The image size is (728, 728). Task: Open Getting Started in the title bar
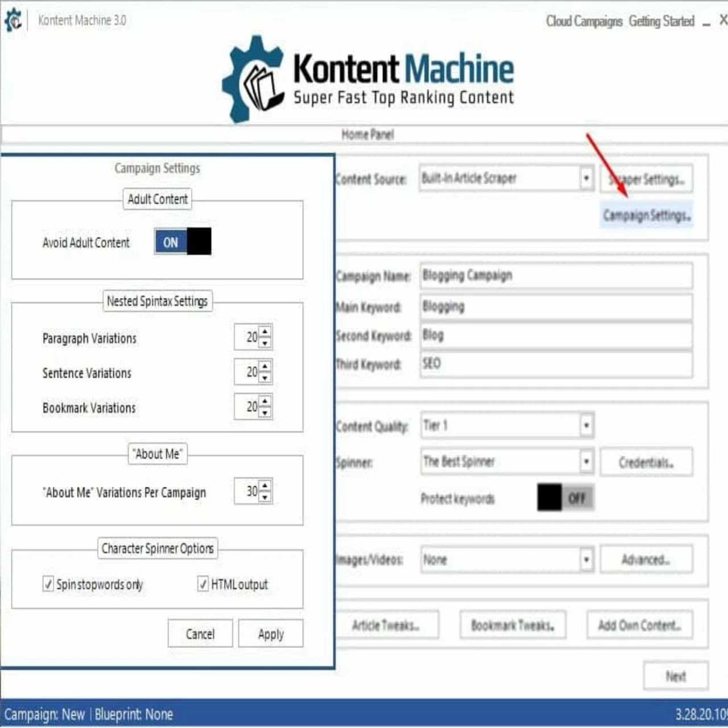(661, 21)
